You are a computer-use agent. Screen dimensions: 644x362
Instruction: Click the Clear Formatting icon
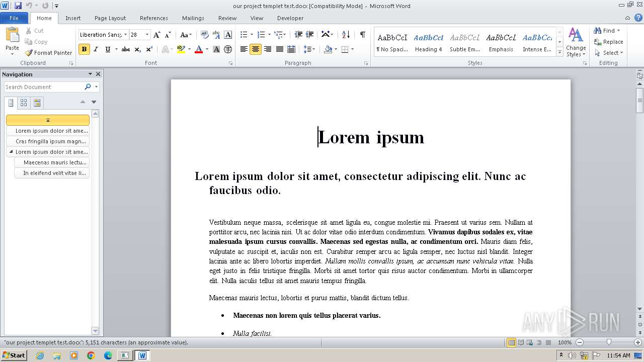(x=205, y=35)
